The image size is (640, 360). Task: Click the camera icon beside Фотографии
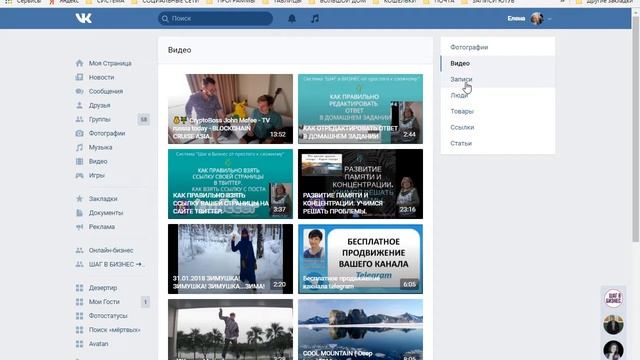(x=79, y=133)
